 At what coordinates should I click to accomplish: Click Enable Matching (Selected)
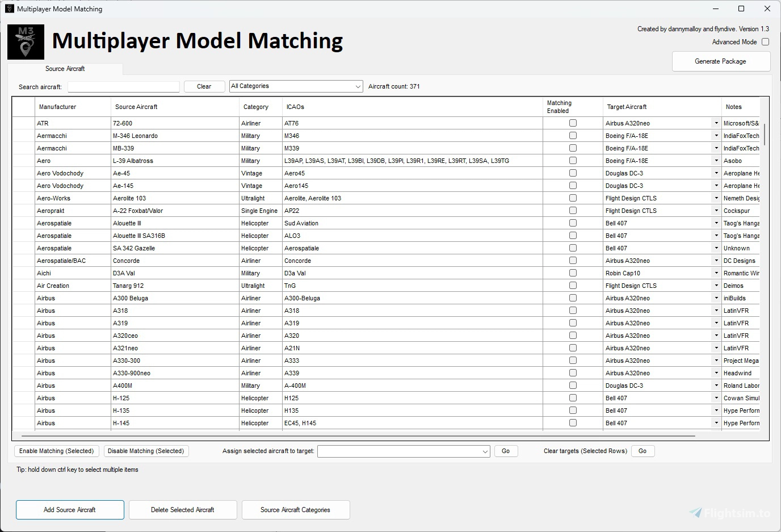click(56, 451)
